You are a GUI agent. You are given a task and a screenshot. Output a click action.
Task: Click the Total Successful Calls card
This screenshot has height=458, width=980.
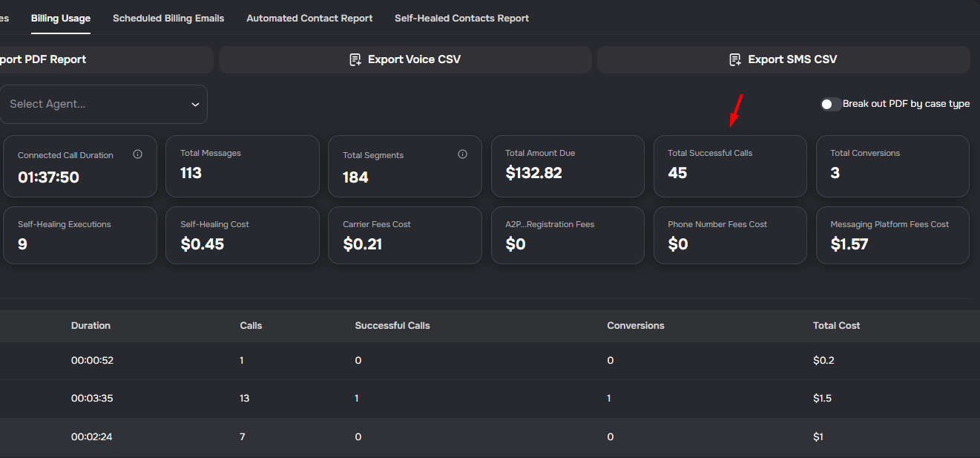729,166
